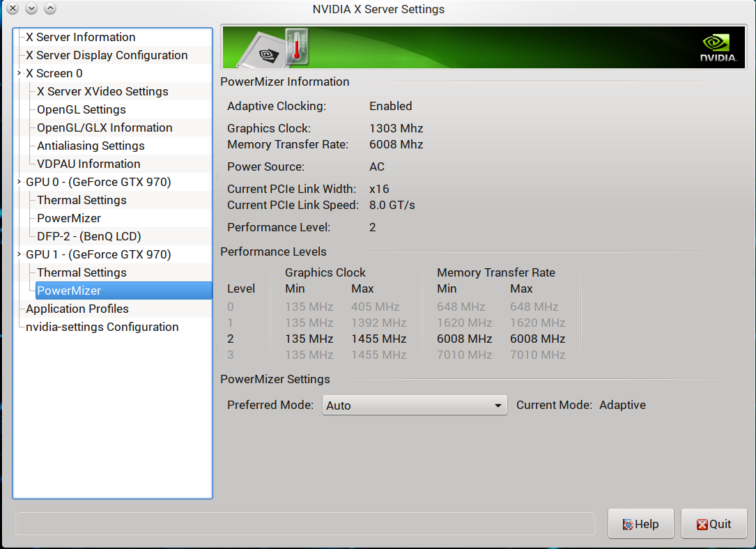Click the Memory Transfer Rate 6008 Mhz value
756x549 pixels.
click(396, 145)
